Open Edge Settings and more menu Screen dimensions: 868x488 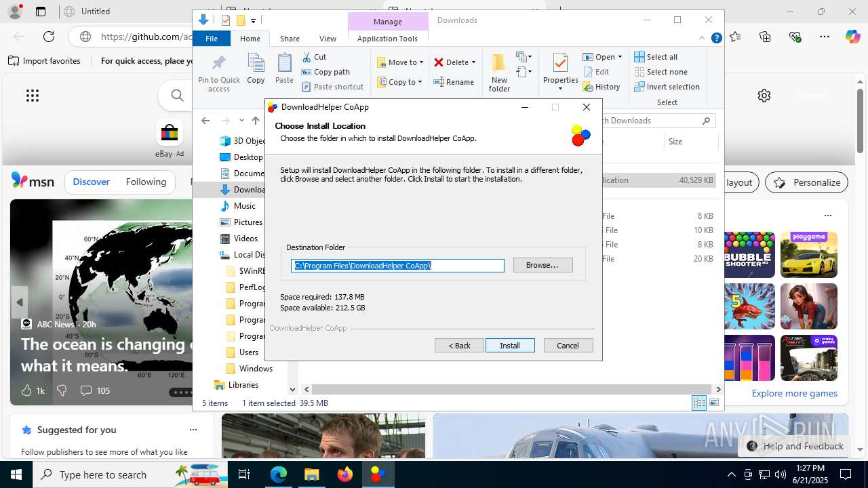[825, 37]
